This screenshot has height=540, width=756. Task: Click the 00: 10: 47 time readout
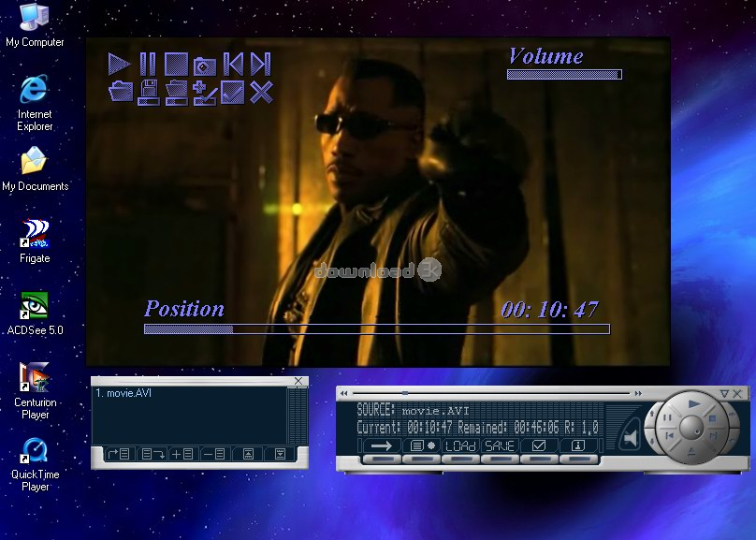point(549,310)
